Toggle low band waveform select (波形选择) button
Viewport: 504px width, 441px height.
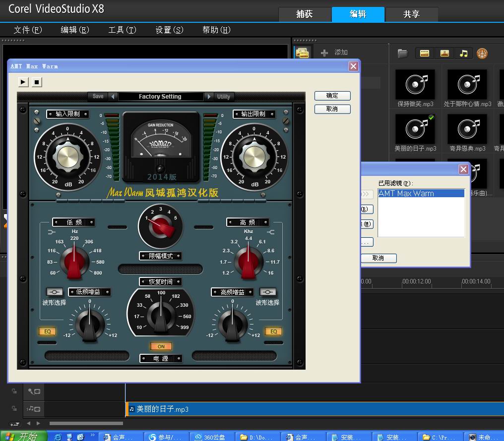coord(55,292)
